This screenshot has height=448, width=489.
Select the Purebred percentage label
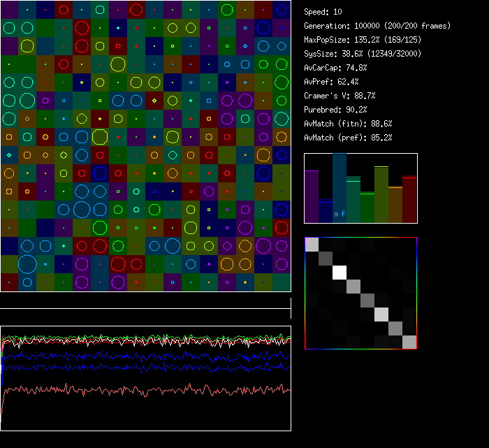[340, 110]
